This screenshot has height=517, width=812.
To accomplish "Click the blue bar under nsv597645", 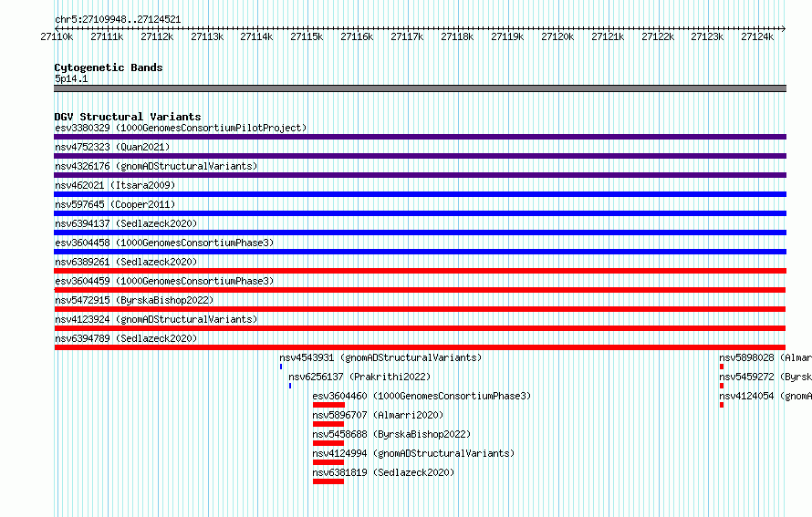I will [420, 213].
